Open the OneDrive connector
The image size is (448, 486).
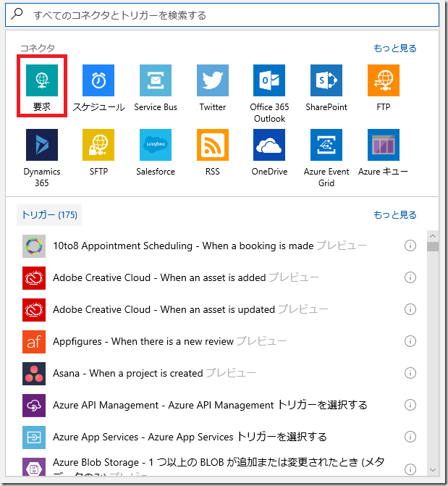[269, 145]
